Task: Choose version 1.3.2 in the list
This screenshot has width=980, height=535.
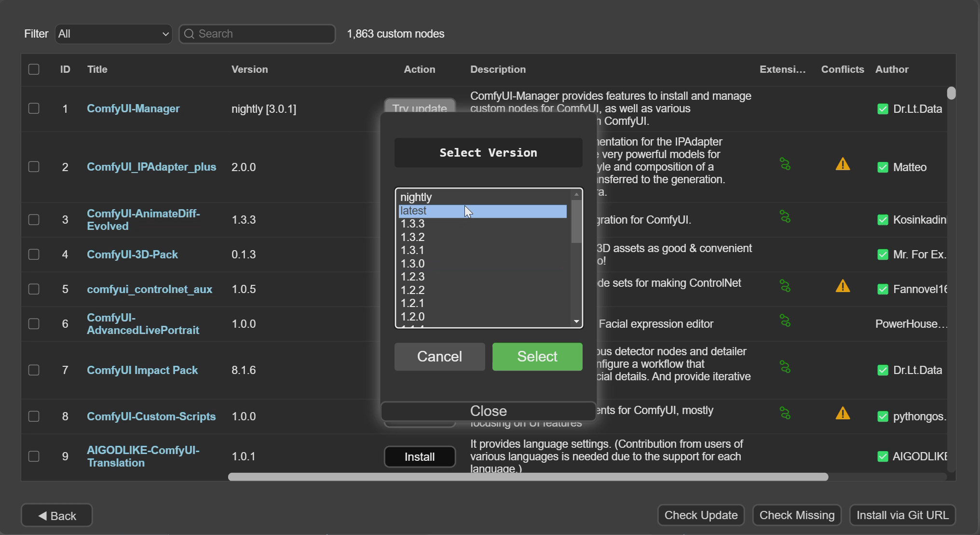Action: (413, 237)
